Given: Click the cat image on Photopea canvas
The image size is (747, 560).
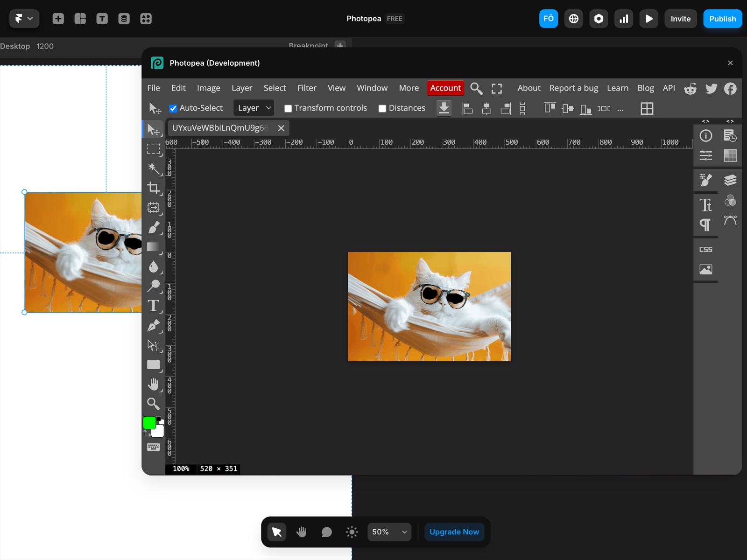Looking at the screenshot, I should click(x=429, y=307).
